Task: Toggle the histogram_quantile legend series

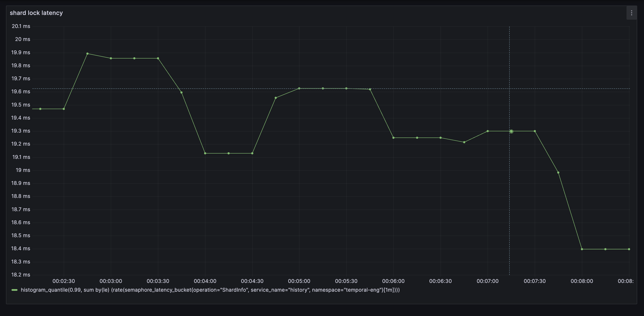Action: (210, 290)
